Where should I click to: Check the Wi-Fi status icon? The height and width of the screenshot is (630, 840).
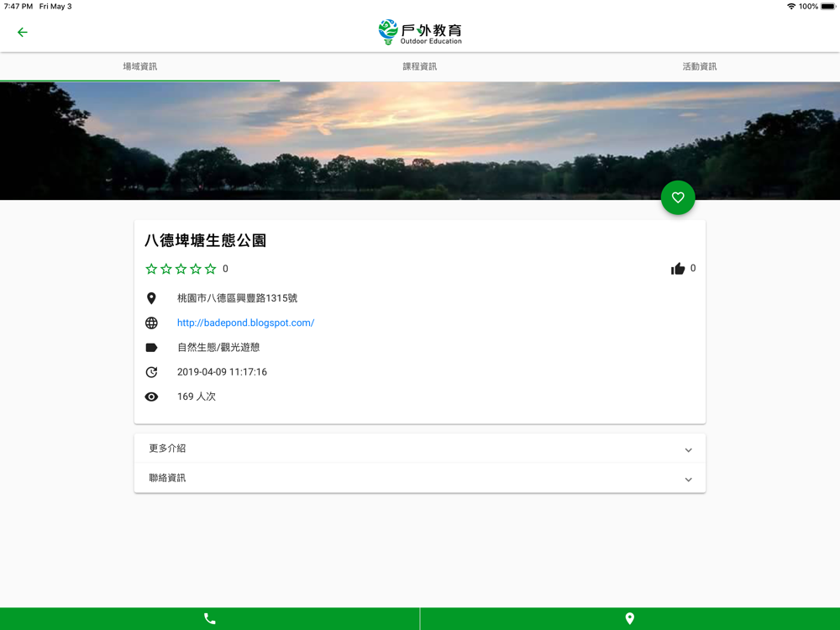(x=791, y=7)
